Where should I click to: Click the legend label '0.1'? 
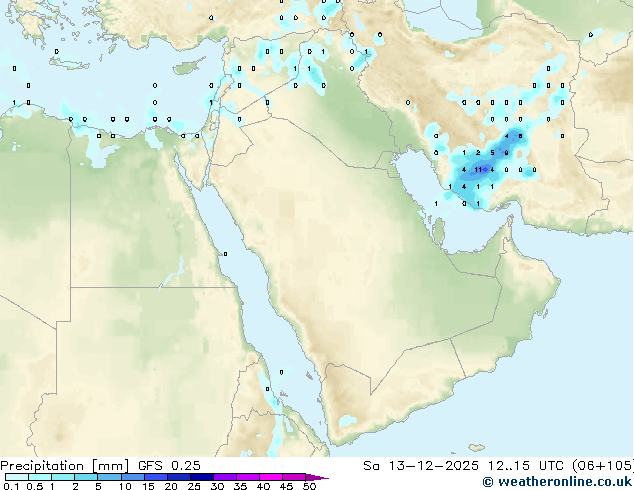click(x=11, y=486)
